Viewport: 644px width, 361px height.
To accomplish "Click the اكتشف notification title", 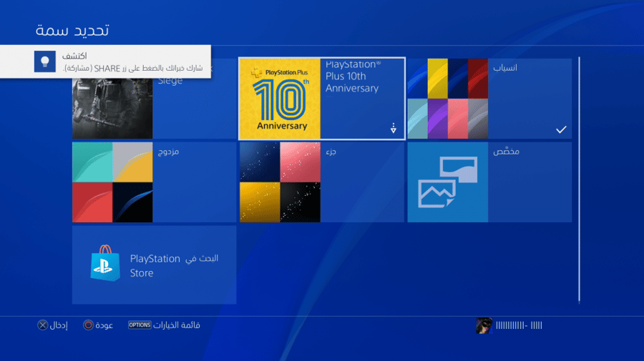I will 74,56.
